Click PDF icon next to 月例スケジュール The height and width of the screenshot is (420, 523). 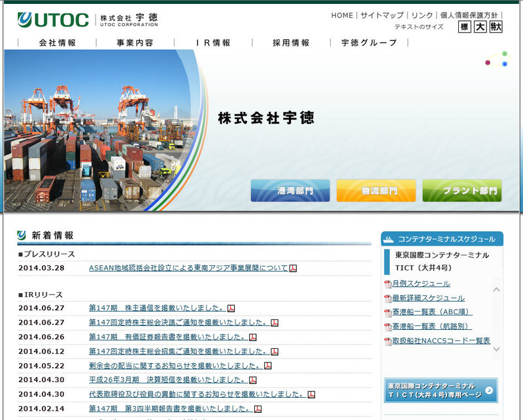(388, 284)
